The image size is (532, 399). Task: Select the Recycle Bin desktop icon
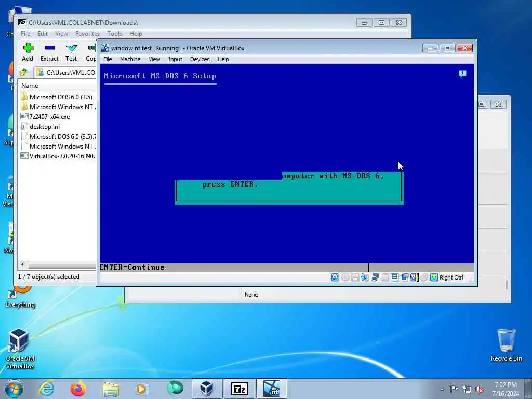[506, 345]
